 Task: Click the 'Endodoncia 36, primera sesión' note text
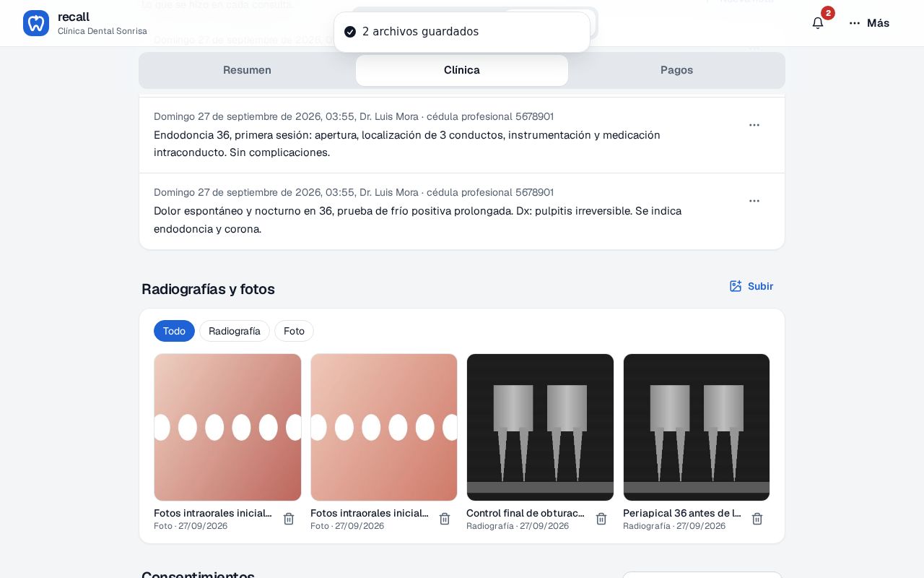pos(407,144)
